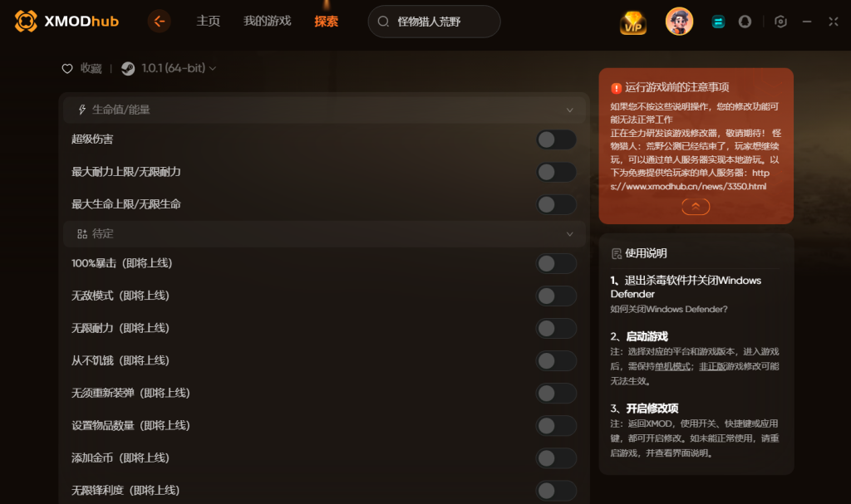The image size is (851, 504).
Task: Switch to the 主页 tab
Action: point(209,21)
